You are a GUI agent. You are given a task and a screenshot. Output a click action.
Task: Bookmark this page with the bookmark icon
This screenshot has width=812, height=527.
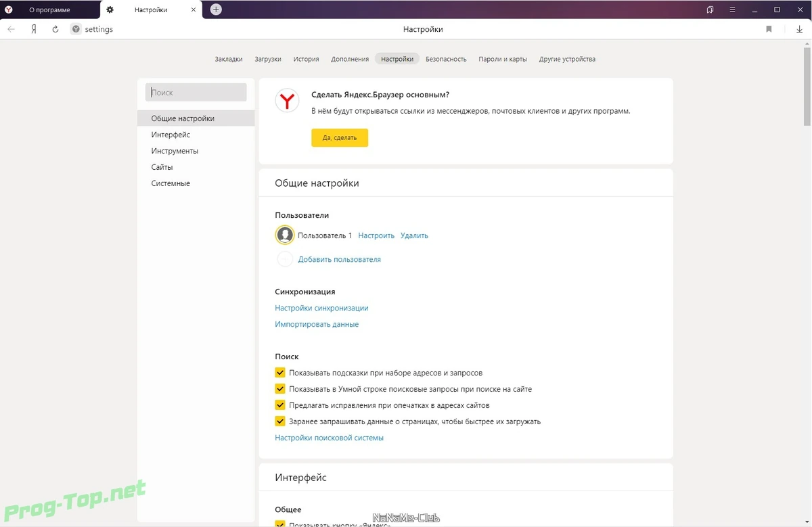[x=769, y=30]
